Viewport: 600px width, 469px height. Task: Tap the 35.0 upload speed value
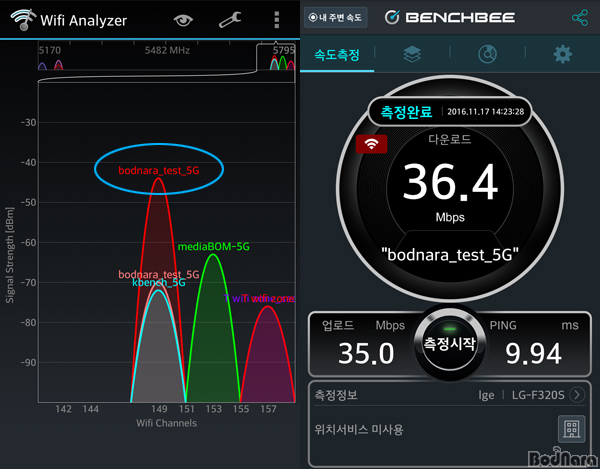point(366,353)
